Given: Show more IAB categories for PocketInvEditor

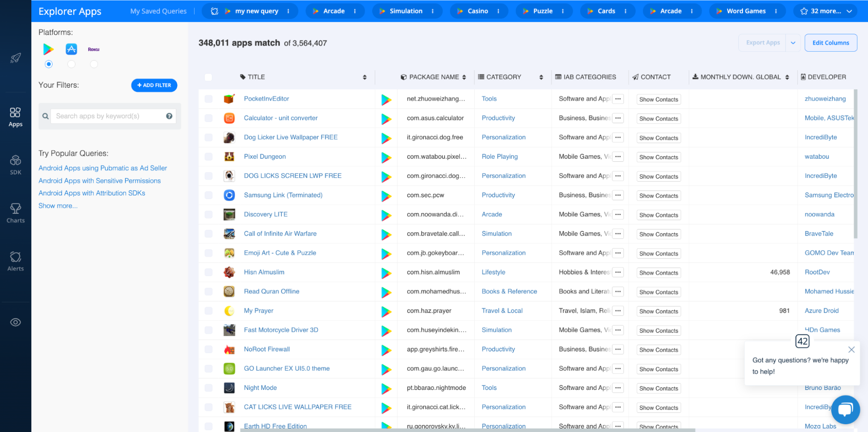Looking at the screenshot, I should click(x=618, y=99).
